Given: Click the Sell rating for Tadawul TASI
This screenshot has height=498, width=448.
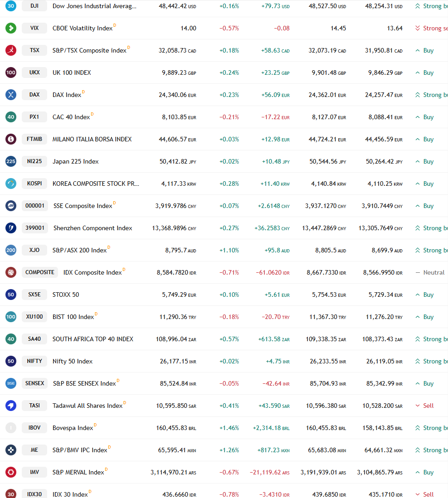Looking at the screenshot, I should click(x=424, y=406).
